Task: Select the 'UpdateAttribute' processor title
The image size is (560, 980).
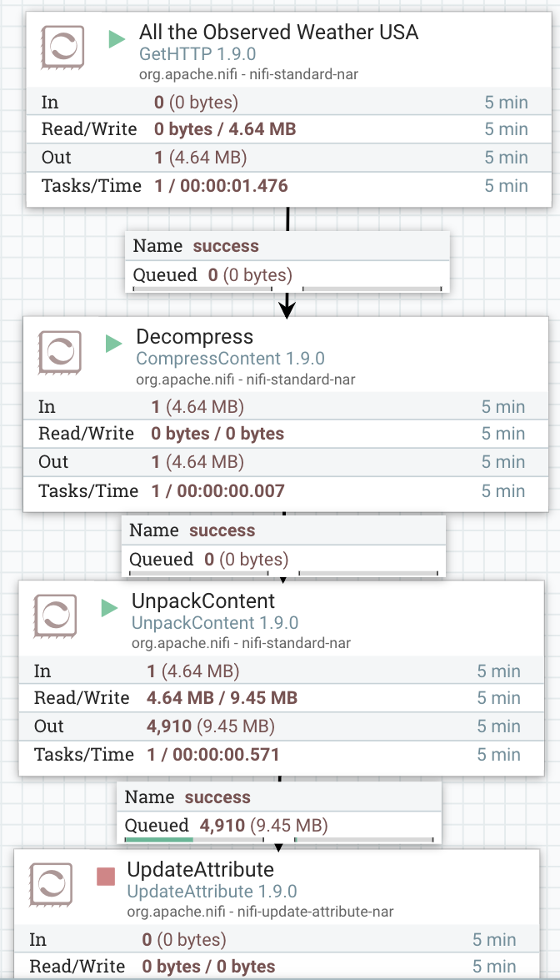Action: click(200, 869)
